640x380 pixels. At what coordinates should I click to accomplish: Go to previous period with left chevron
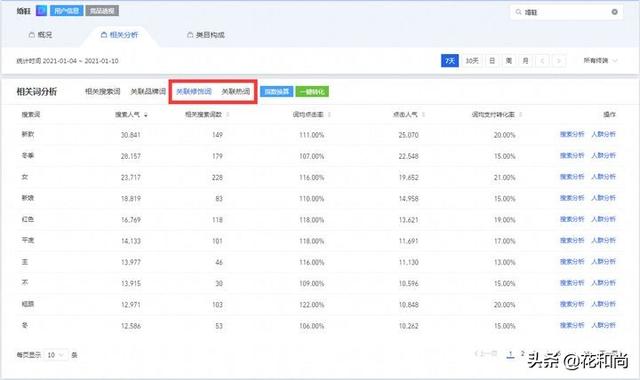(542, 61)
